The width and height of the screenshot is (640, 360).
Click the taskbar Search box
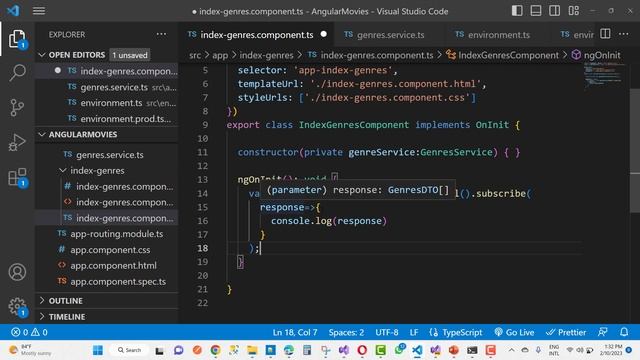pyautogui.click(x=129, y=350)
